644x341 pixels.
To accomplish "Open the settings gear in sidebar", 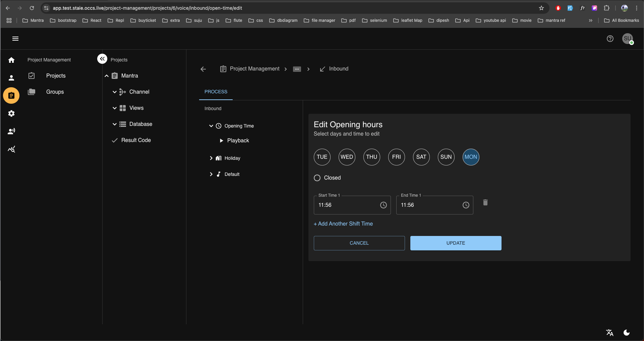I will click(x=11, y=113).
